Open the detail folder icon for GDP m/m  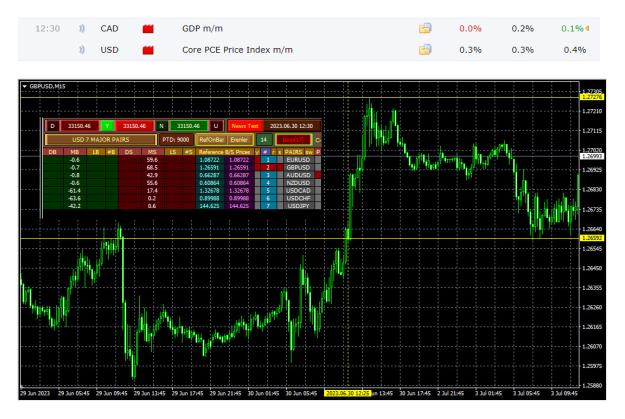coord(425,28)
